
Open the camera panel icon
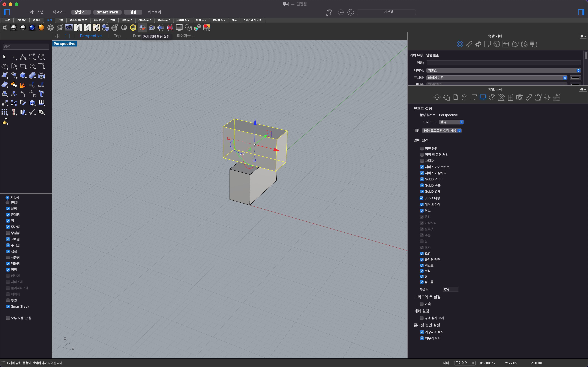tap(520, 98)
